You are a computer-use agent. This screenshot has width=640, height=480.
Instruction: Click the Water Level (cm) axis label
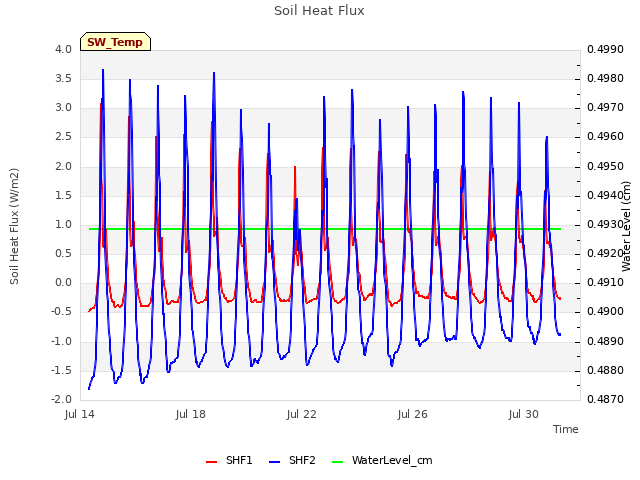coord(626,226)
